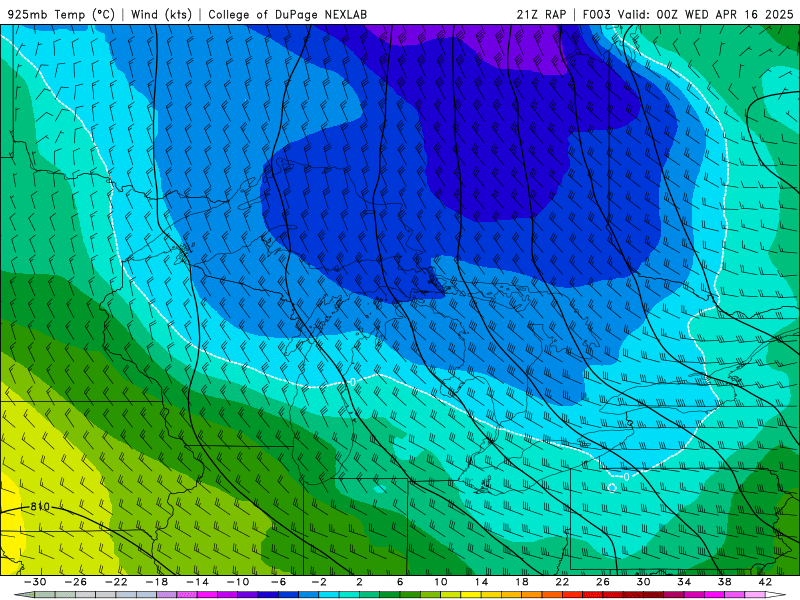Screen dimensions: 800x600
Task: Click the "2" color scale value
Action: tap(359, 582)
